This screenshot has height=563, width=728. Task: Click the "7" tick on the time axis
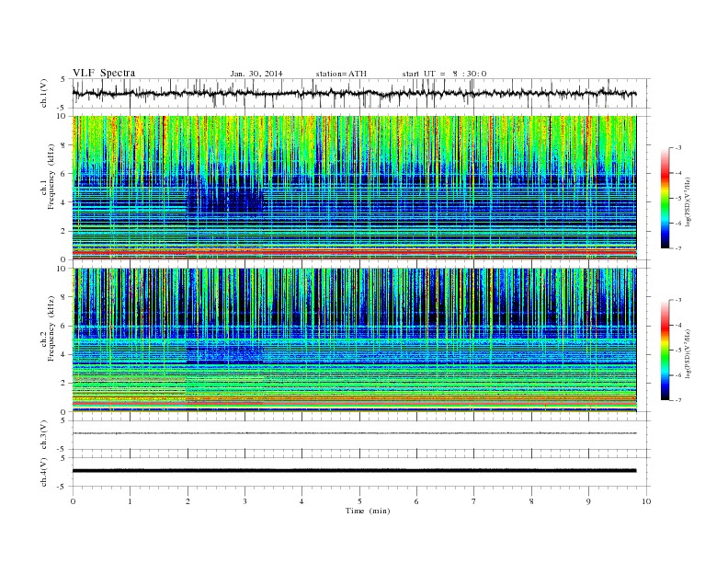point(474,501)
